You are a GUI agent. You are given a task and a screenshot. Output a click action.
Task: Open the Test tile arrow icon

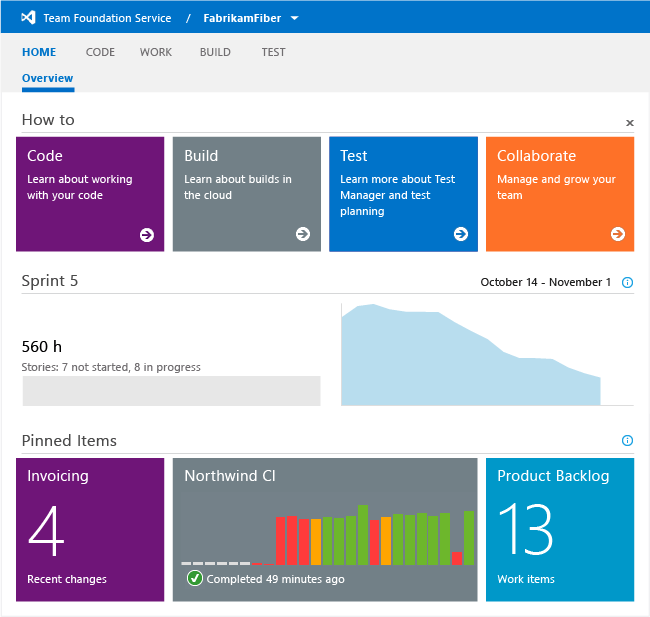[461, 234]
